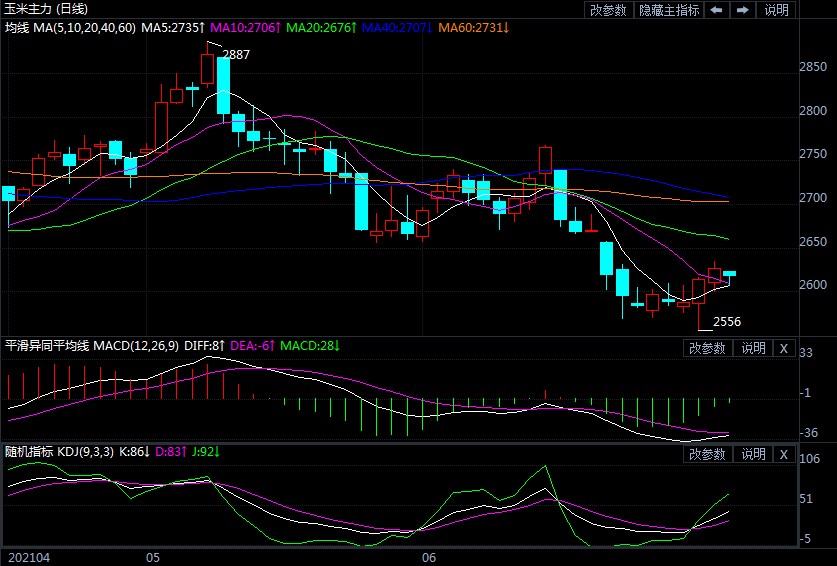
Task: Close the MACD indicator panel
Action: click(784, 348)
